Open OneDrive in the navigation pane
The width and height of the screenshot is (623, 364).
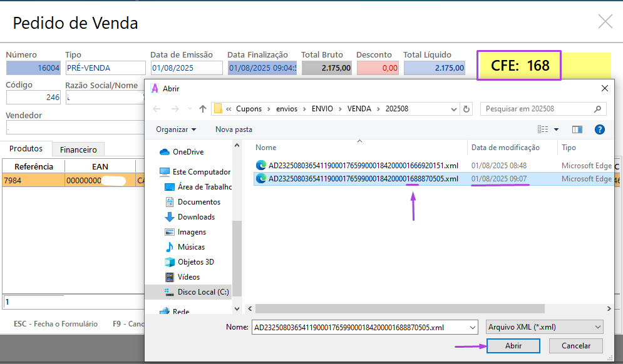[x=187, y=152]
